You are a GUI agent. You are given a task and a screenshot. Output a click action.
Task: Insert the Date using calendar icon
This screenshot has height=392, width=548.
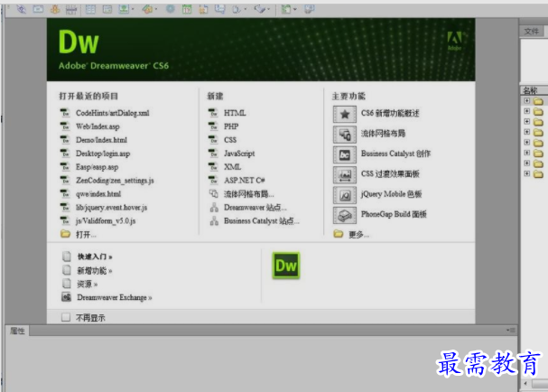tap(187, 9)
